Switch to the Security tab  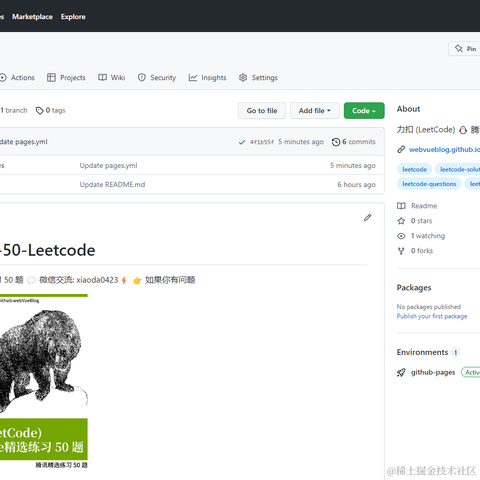pos(157,78)
